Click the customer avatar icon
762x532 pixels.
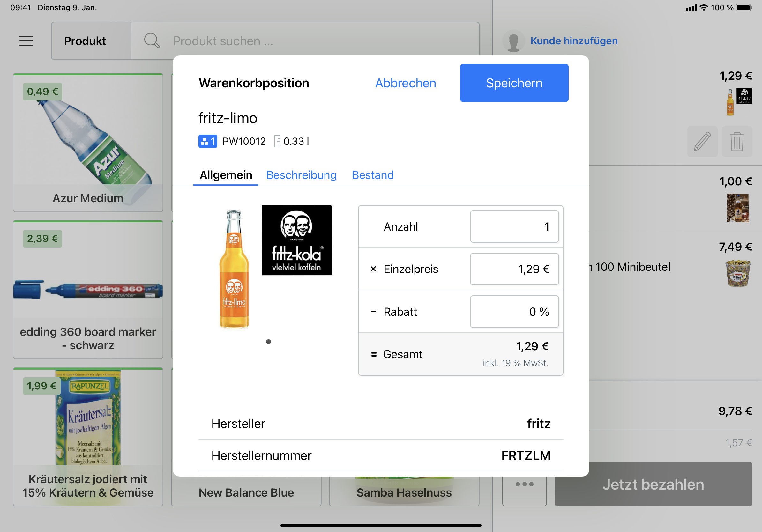513,41
